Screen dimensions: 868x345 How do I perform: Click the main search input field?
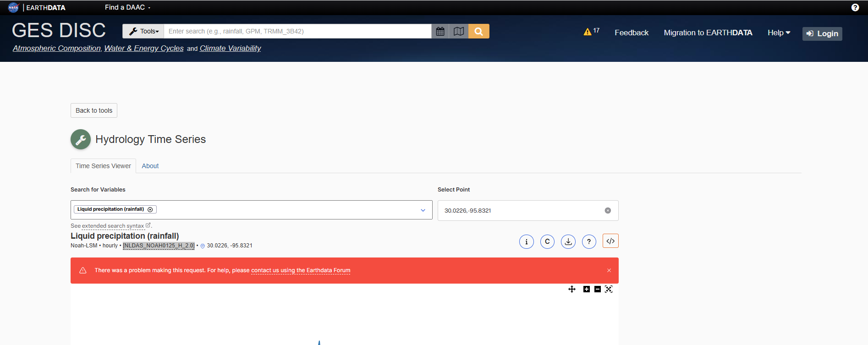(x=297, y=31)
